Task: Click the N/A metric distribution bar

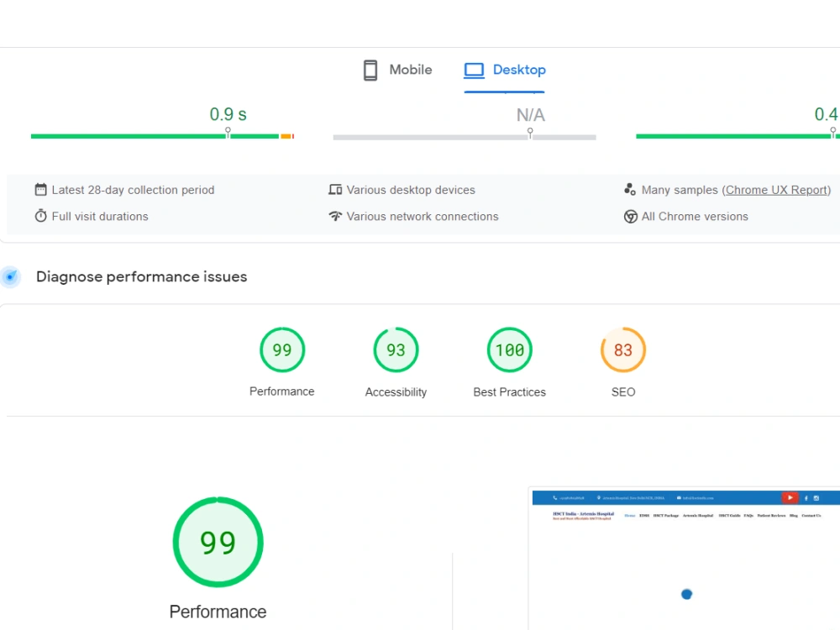Action: coord(465,137)
